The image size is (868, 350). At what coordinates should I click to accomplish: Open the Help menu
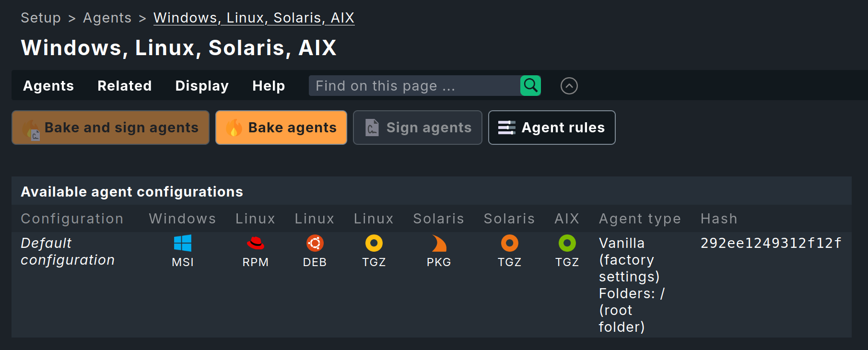click(268, 85)
